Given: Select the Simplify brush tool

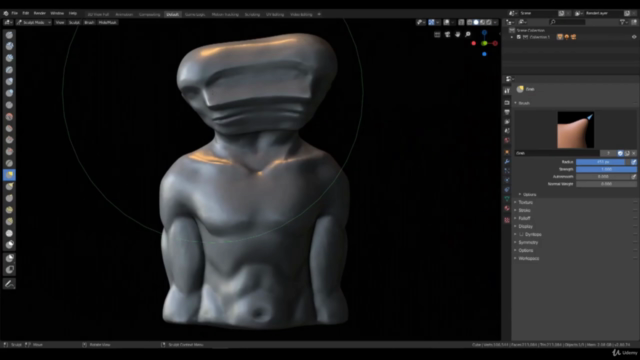Looking at the screenshot, I should click(9, 233).
